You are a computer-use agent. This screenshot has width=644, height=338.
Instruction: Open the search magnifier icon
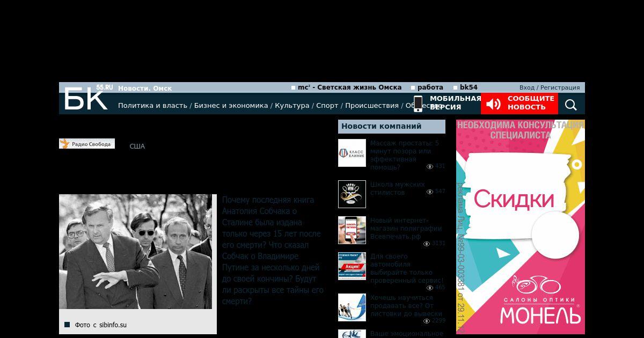pyautogui.click(x=571, y=105)
